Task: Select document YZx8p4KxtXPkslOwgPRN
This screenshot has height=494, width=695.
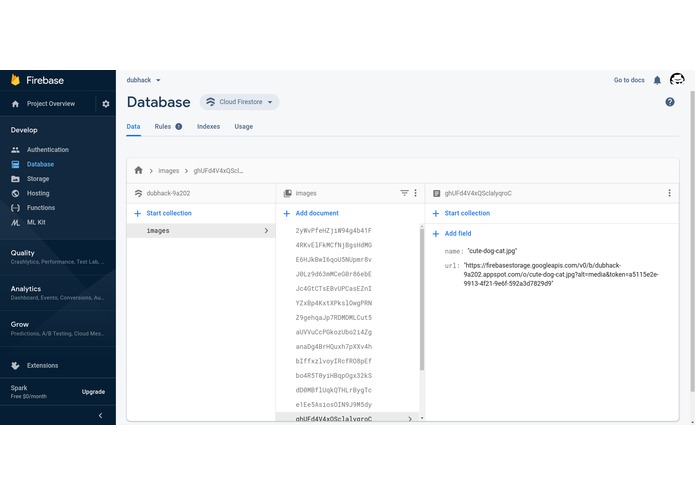Action: click(333, 303)
